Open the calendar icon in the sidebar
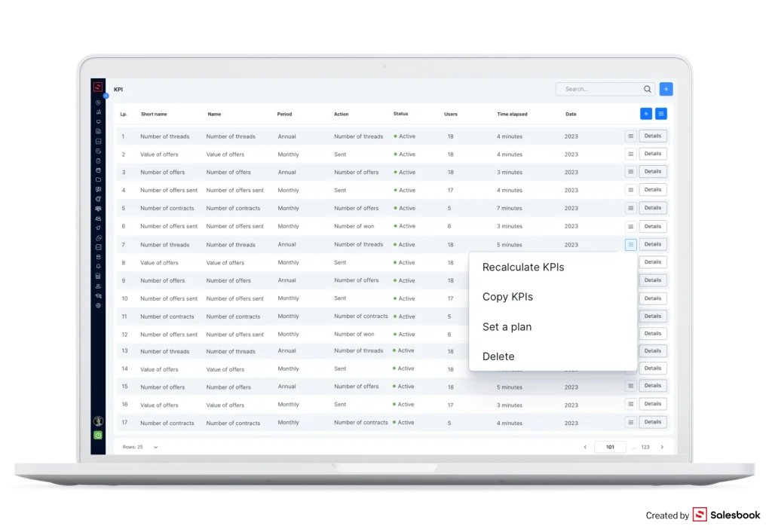The width and height of the screenshot is (772, 532). click(x=99, y=170)
